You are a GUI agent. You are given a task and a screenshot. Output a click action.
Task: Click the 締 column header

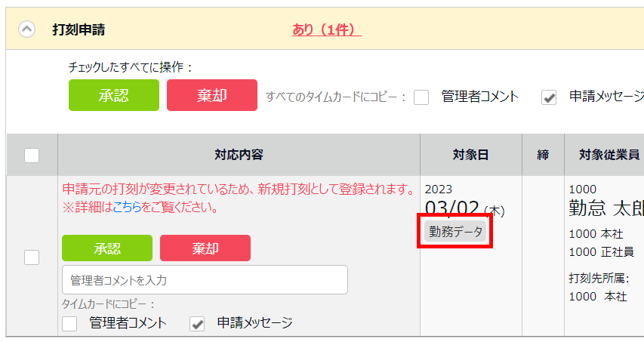[x=543, y=155]
